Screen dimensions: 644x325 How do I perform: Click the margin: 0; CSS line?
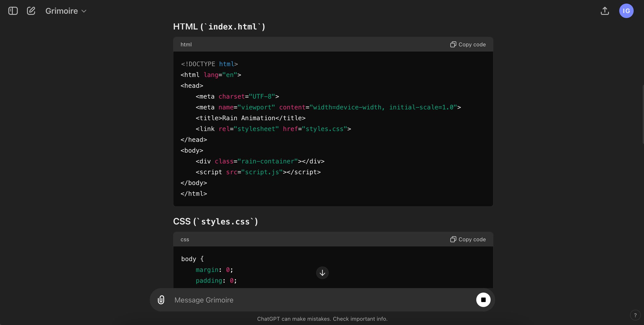coord(214,270)
